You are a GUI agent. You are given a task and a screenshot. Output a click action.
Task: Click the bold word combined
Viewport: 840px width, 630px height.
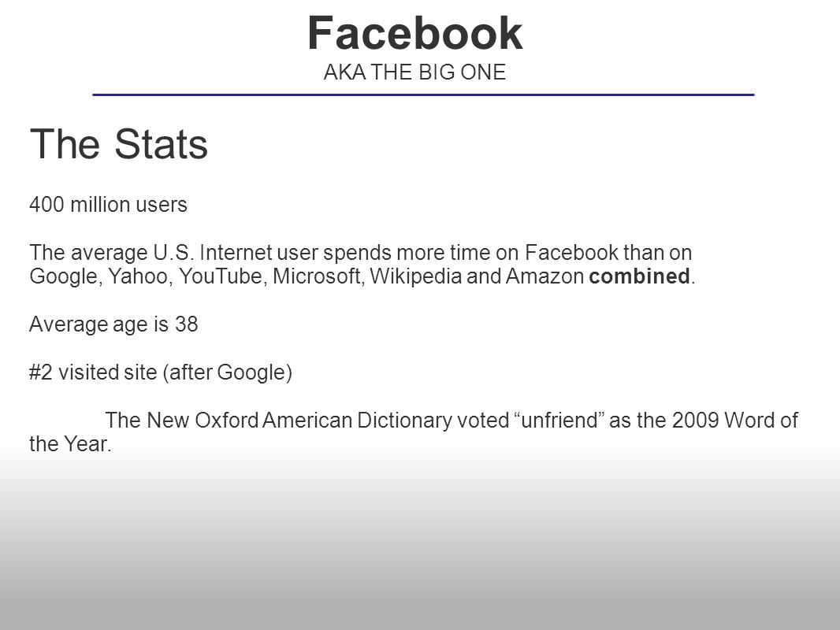(x=639, y=276)
